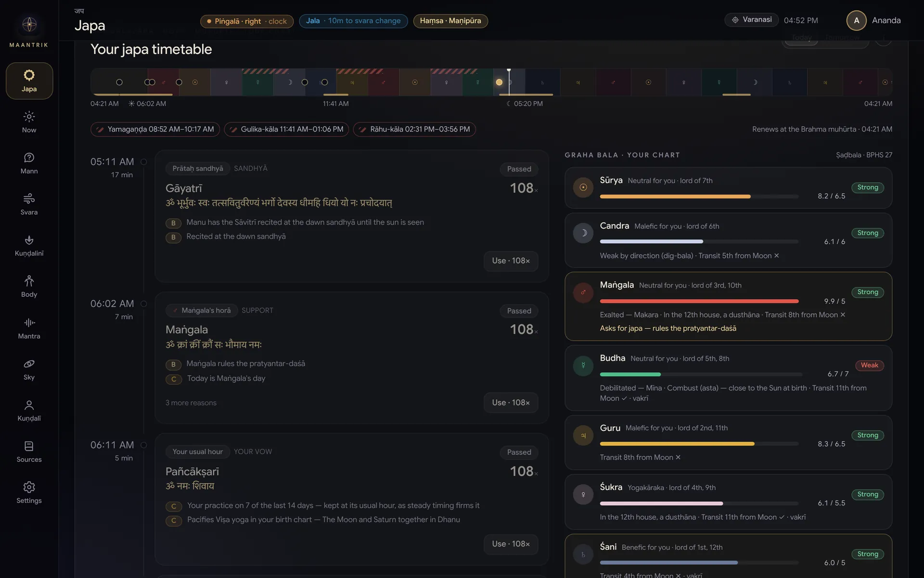
Task: Click the gold current horā dot on timeline
Action: (499, 82)
